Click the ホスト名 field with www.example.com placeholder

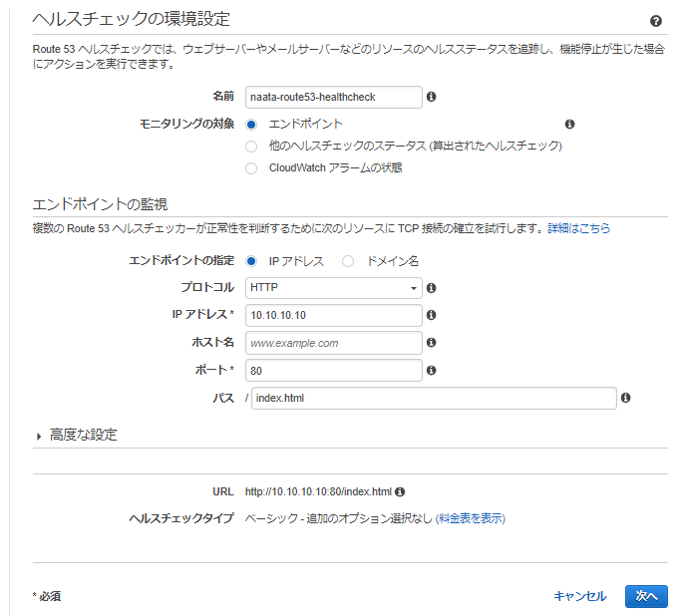333,343
